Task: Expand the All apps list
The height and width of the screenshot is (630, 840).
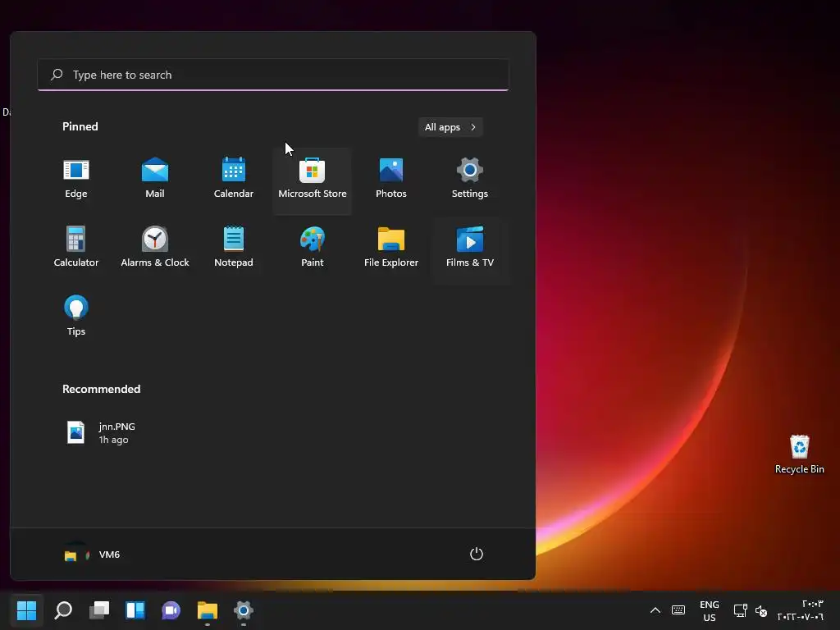Action: click(x=450, y=127)
